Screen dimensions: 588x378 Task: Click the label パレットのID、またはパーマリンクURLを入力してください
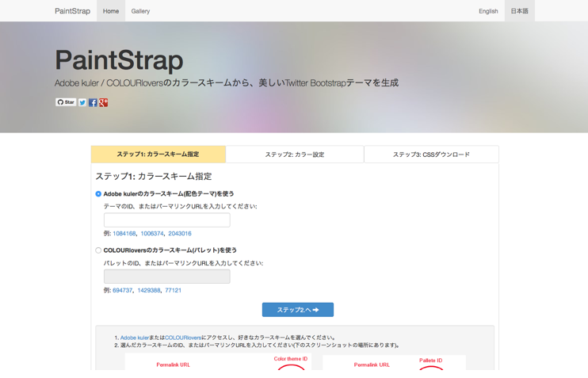(183, 263)
